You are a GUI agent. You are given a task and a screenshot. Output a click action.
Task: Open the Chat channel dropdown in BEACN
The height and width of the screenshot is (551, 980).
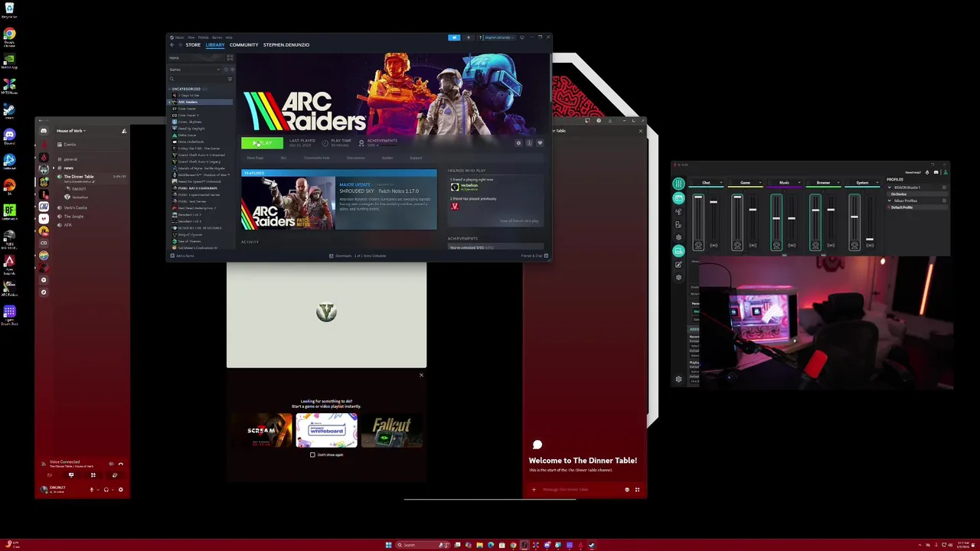pyautogui.click(x=721, y=182)
